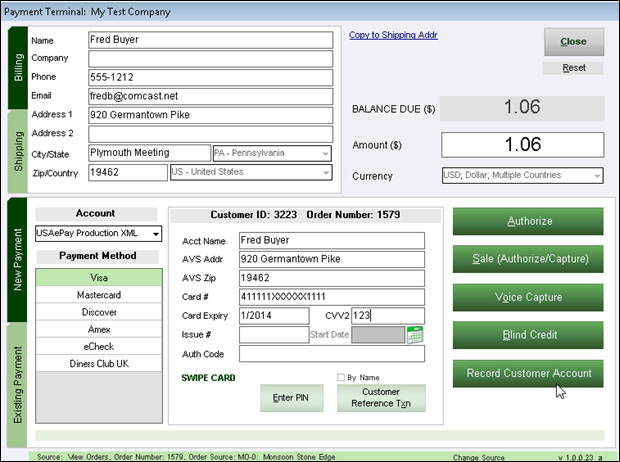Select Mastercard payment method

pos(98,296)
